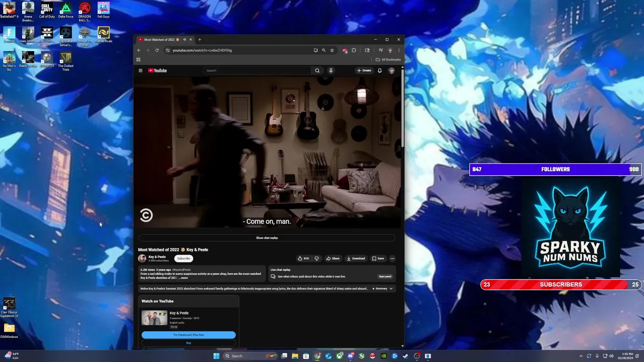Go to YouTube home via logo
The height and width of the screenshot is (362, 644).
click(x=157, y=70)
